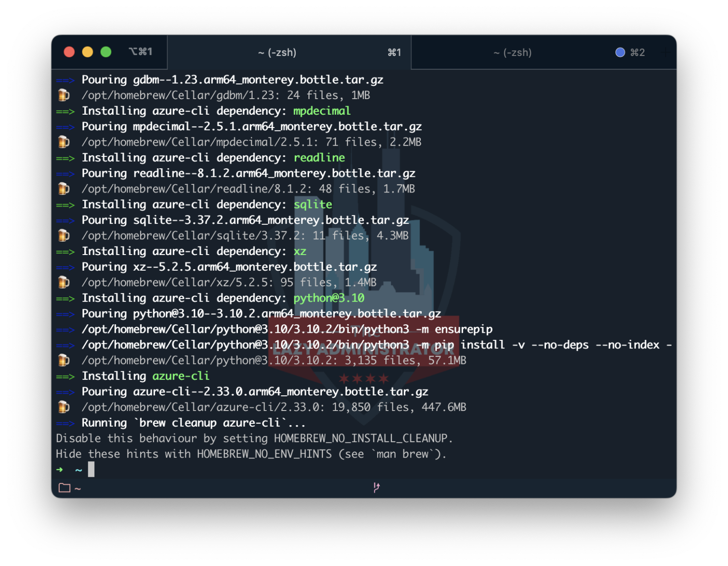Click 'Pouring azure-cli--2.33.0' line

pyautogui.click(x=255, y=392)
